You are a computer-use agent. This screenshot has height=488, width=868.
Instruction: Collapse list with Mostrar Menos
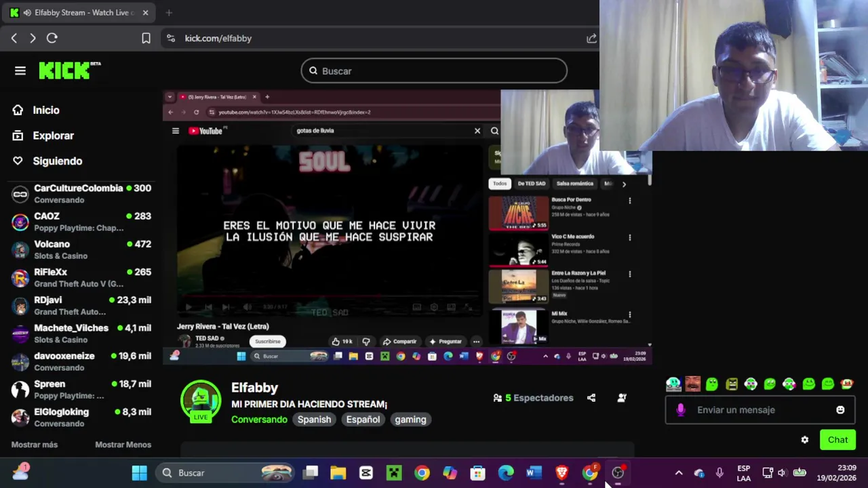123,445
